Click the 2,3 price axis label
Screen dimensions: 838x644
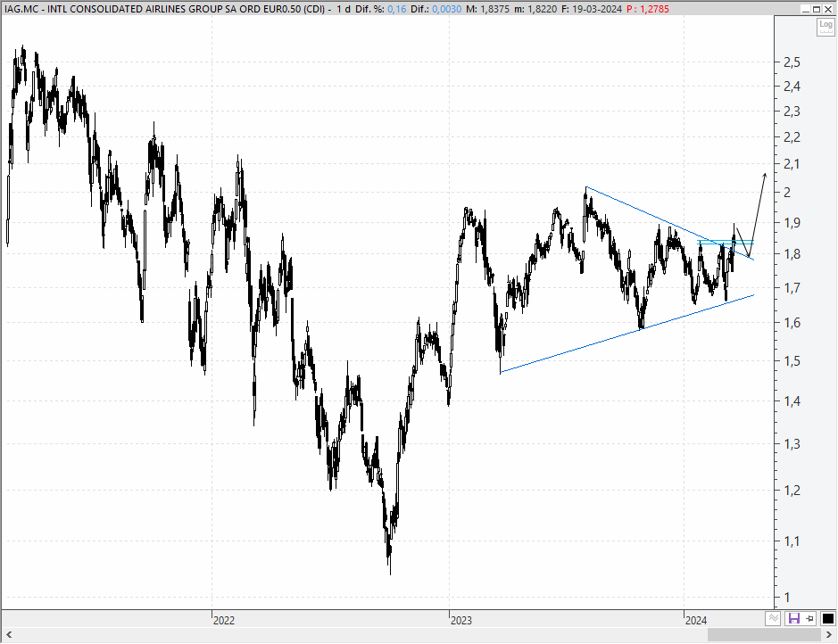tap(792, 111)
